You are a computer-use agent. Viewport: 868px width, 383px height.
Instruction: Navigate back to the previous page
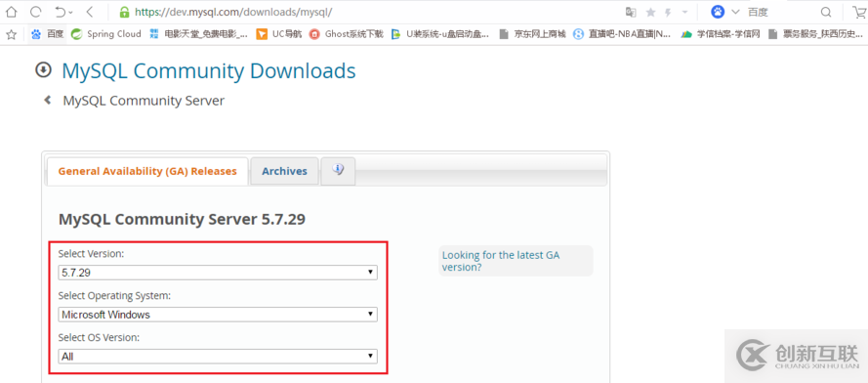(90, 12)
